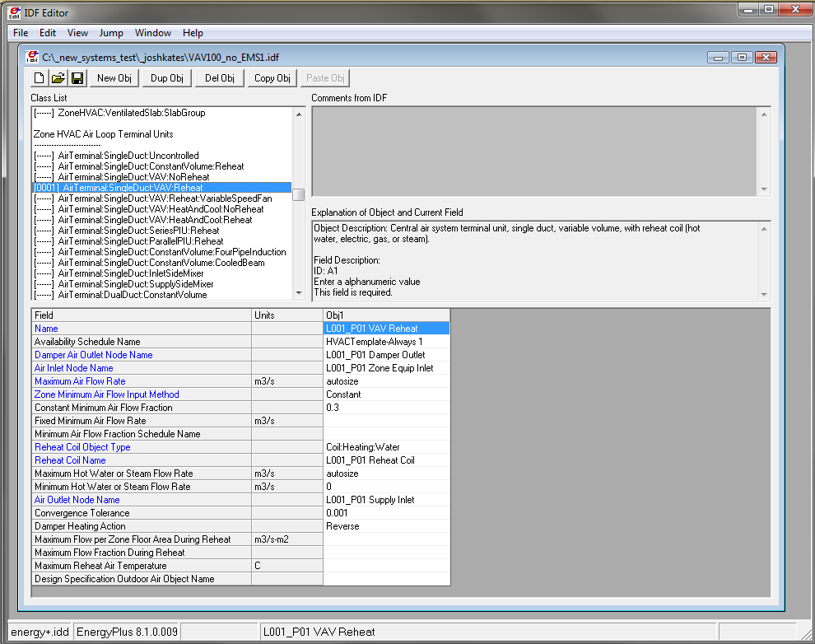Click the Copy Obj button

click(272, 78)
